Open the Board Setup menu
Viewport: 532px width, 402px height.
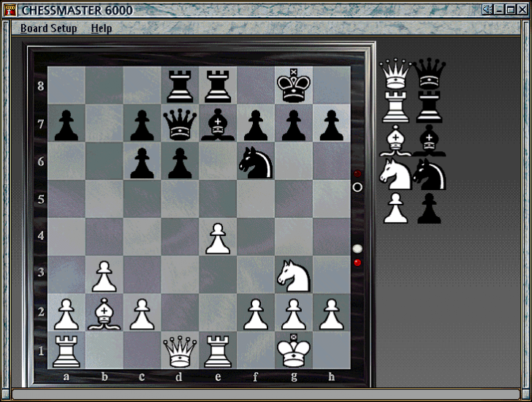[48, 29]
